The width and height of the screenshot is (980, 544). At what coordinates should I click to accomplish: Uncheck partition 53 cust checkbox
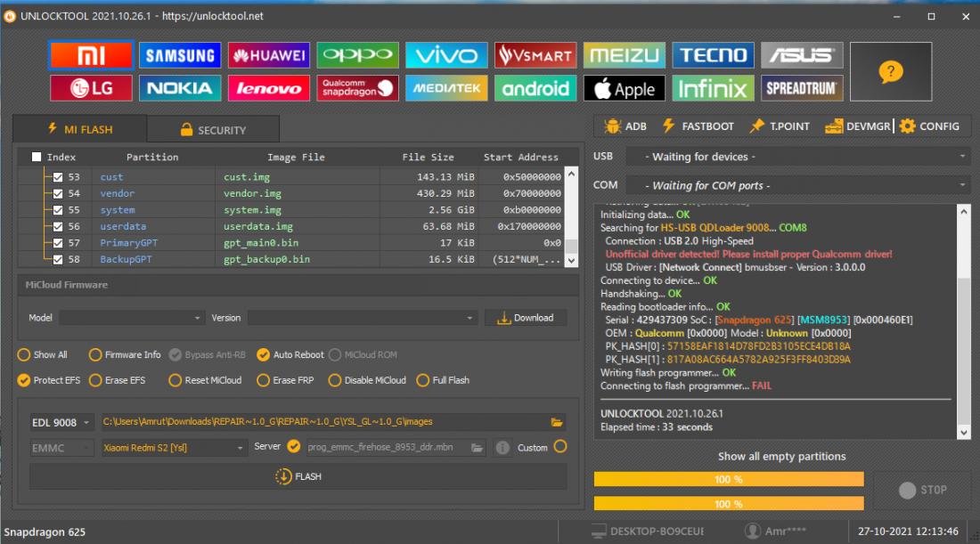(58, 177)
